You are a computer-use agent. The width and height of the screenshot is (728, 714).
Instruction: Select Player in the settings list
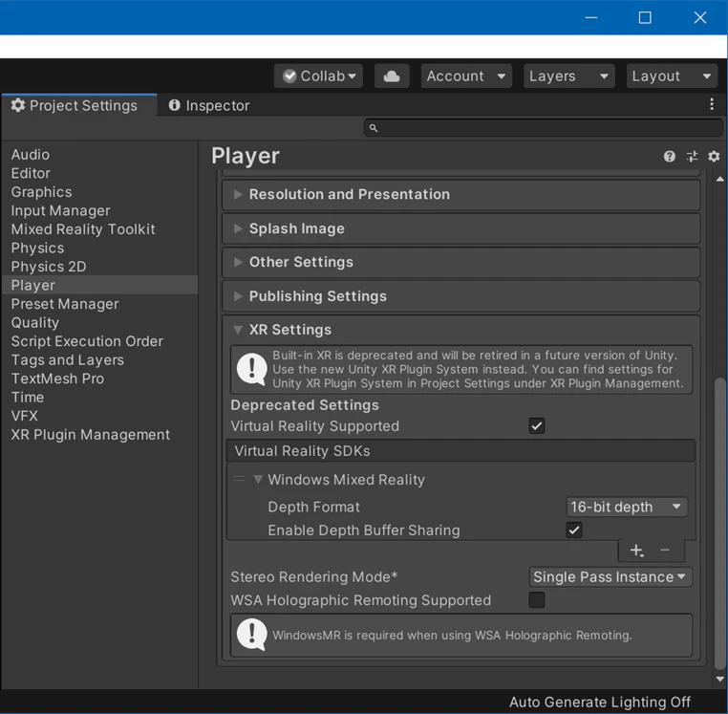(x=99, y=285)
